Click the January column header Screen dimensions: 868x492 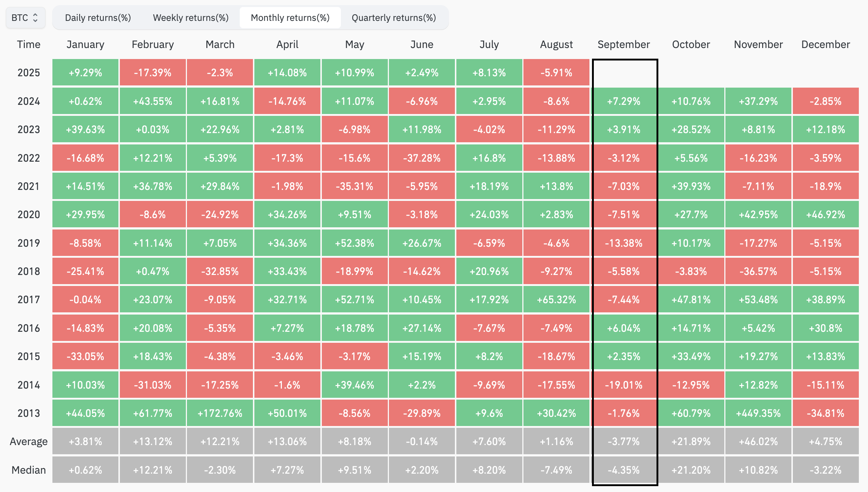[85, 44]
